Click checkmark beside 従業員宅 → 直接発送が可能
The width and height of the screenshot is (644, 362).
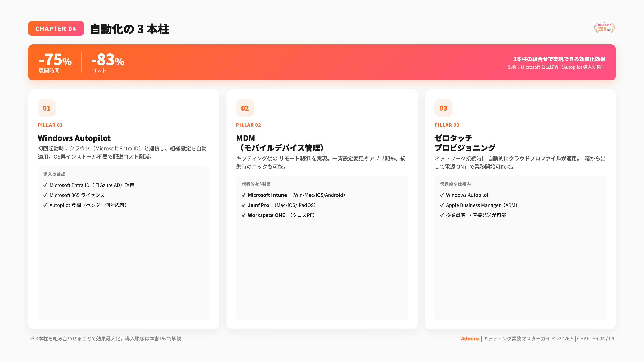pyautogui.click(x=442, y=215)
